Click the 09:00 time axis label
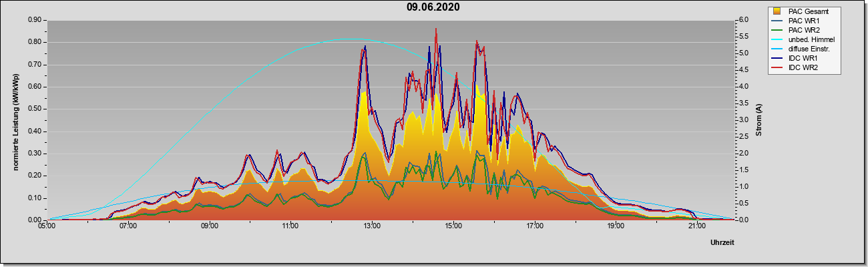 coord(210,226)
